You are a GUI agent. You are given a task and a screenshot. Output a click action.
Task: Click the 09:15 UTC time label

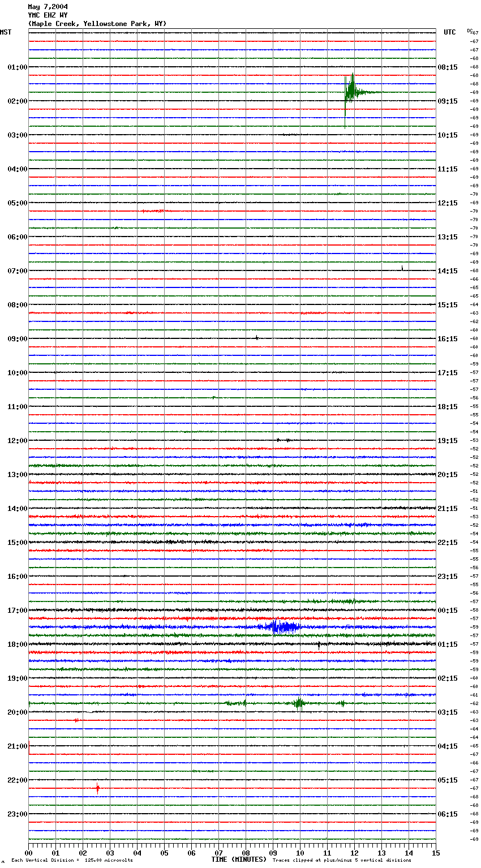448,101
